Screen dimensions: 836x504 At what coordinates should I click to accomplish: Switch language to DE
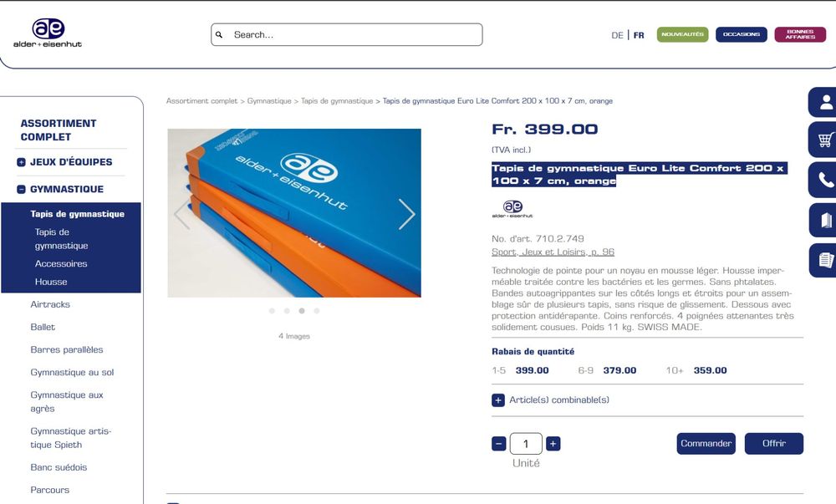[617, 35]
